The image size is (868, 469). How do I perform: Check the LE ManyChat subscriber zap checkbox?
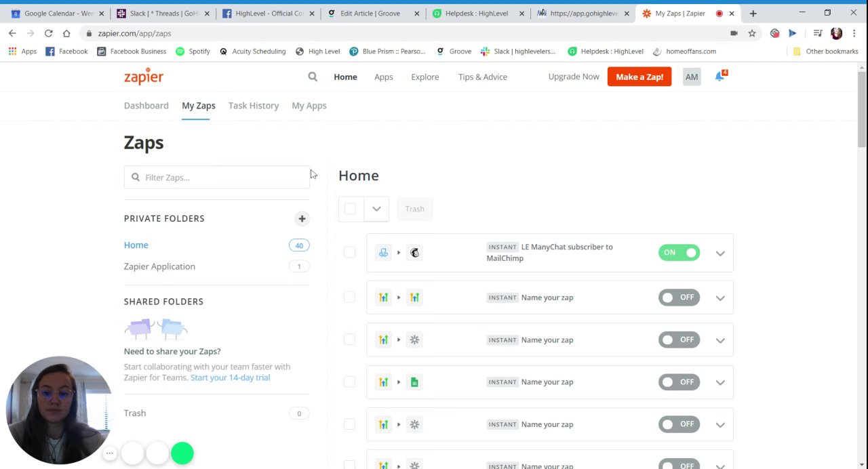pyautogui.click(x=349, y=252)
